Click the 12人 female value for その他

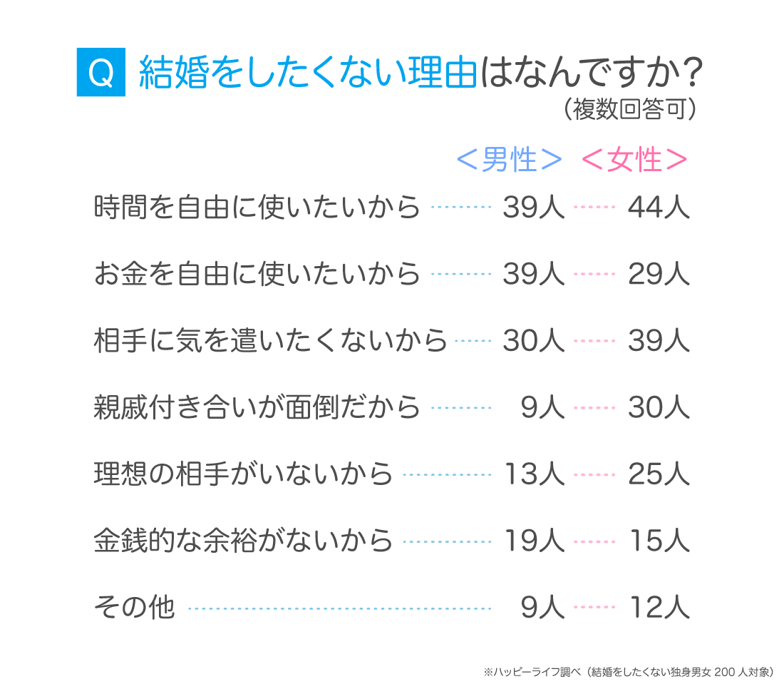coord(659,608)
